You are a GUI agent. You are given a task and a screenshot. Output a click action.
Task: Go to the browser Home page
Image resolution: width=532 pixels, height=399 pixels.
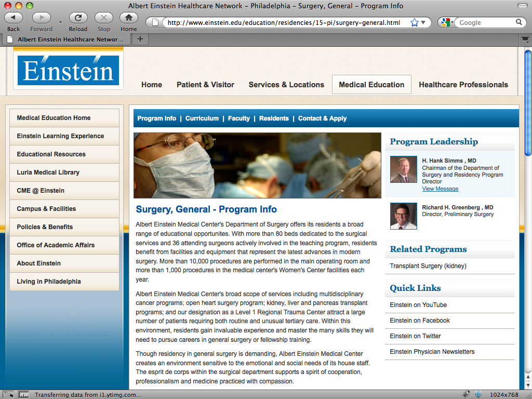129,18
